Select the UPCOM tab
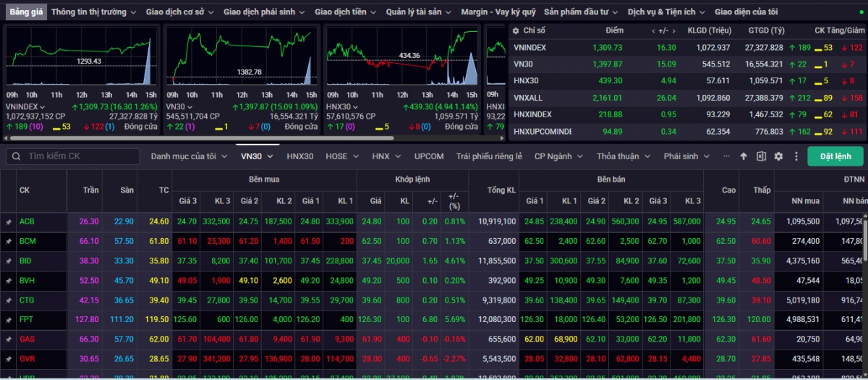 (x=429, y=156)
